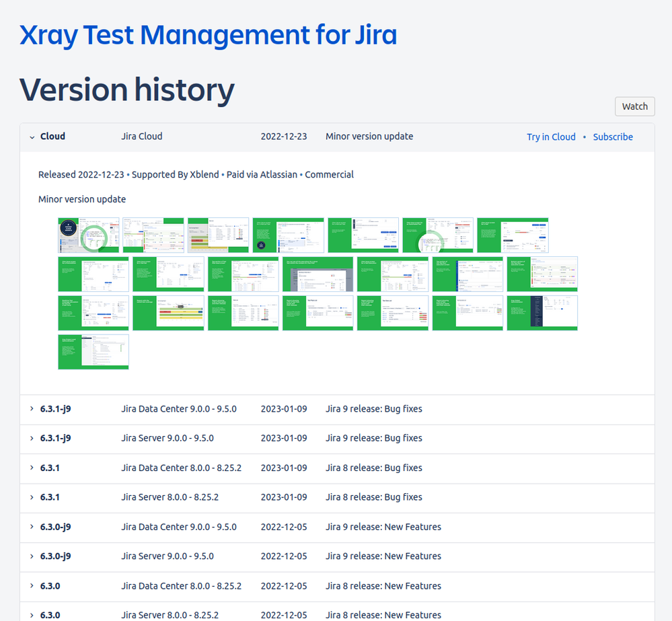Click Jira Data Center 9.0.0 - 9.5.0 in 6.3.0-j9 row
Viewport: 672px width, 621px height.
[179, 527]
